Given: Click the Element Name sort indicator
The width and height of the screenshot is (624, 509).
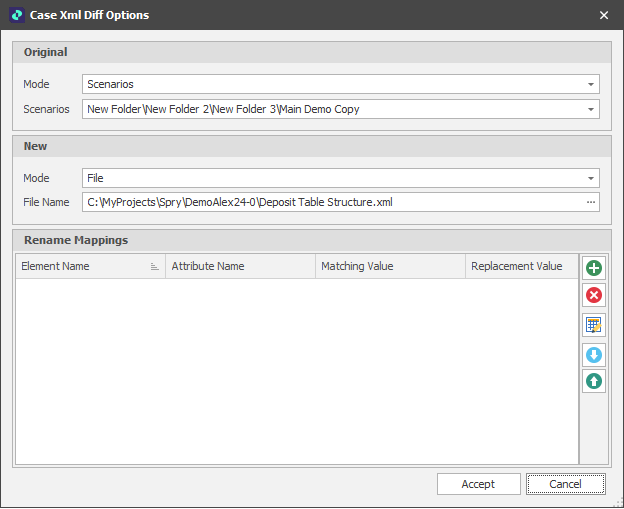Looking at the screenshot, I should coord(155,267).
